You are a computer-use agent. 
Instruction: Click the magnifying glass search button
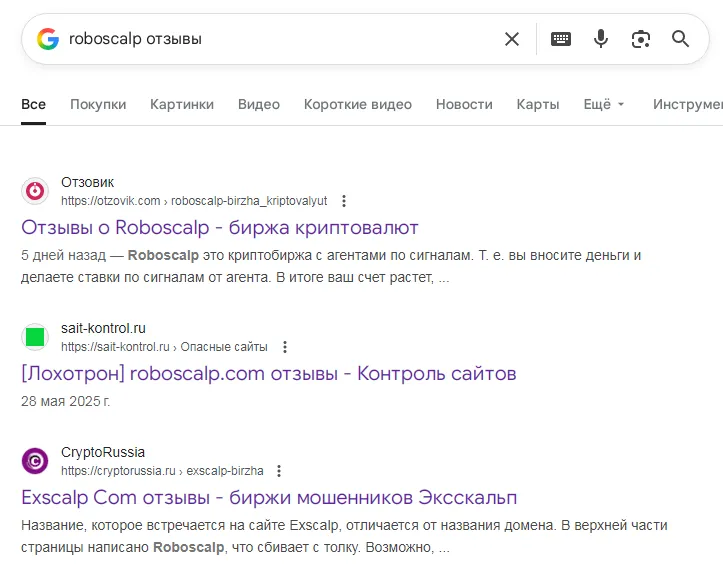coord(680,39)
